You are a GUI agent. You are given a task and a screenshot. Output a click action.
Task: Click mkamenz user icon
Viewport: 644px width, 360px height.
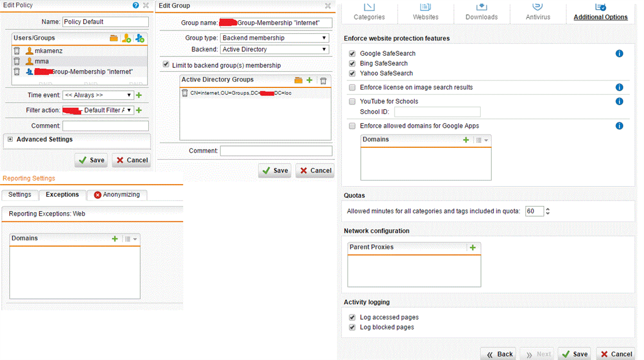click(x=29, y=51)
